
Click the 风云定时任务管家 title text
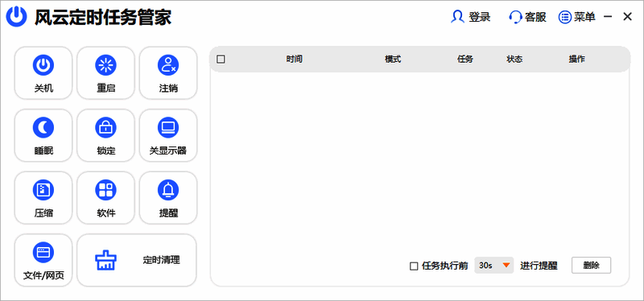(x=103, y=17)
